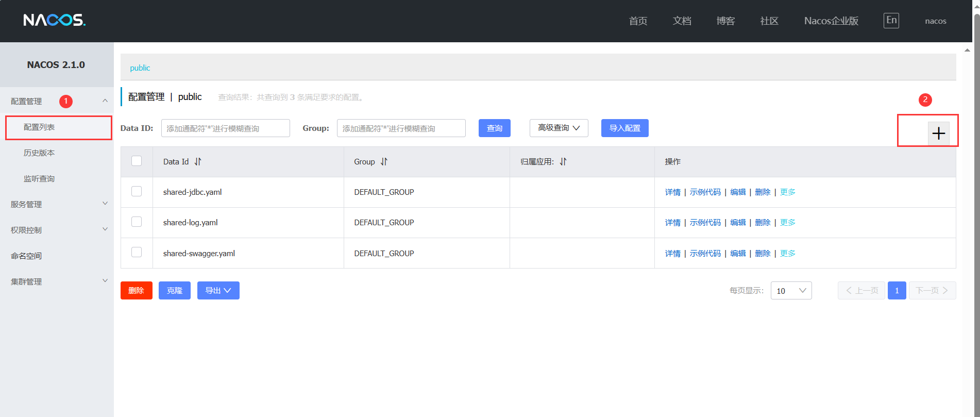
Task: Open 示例代码 for shared-swagger.yaml
Action: coord(705,254)
